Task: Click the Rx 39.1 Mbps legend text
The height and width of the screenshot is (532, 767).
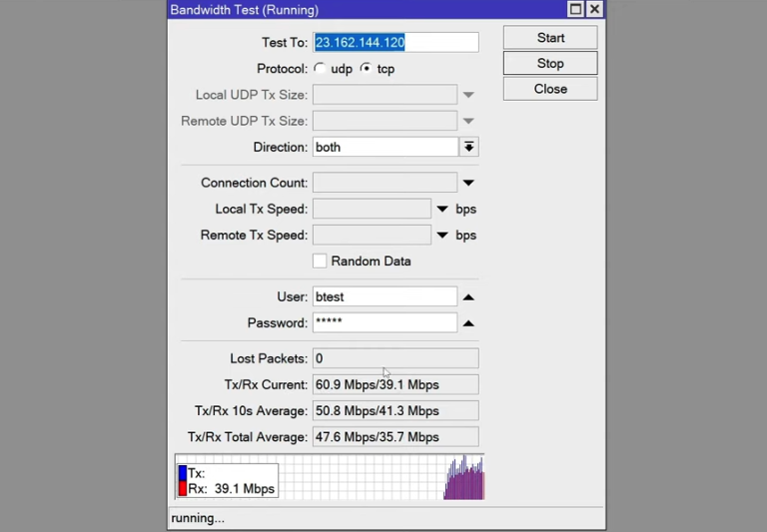Action: click(x=232, y=489)
